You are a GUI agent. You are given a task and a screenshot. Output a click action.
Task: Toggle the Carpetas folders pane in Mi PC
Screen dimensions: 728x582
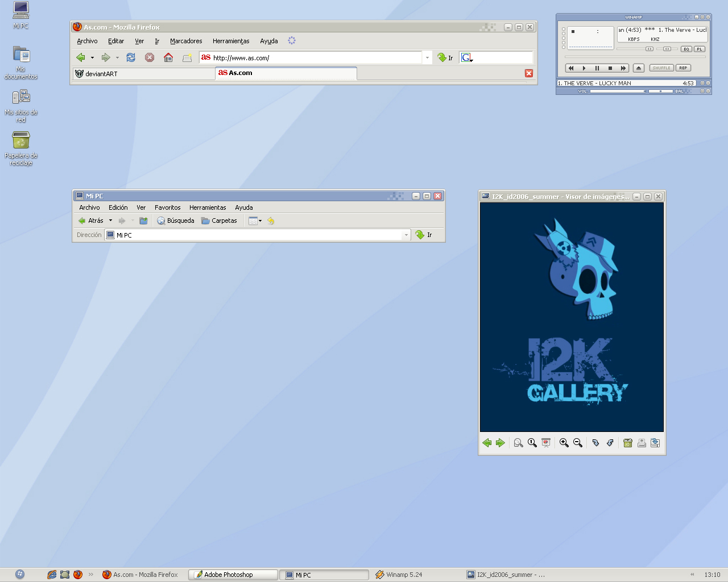point(219,221)
